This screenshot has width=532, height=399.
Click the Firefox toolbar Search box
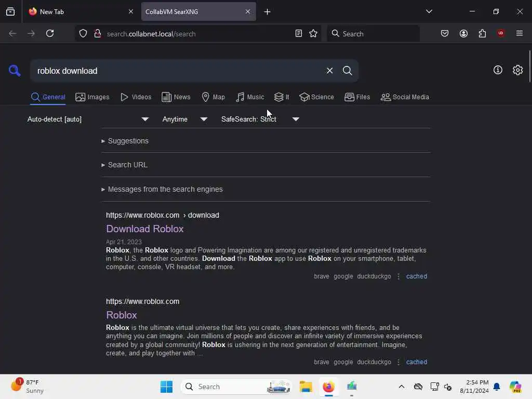(373, 33)
